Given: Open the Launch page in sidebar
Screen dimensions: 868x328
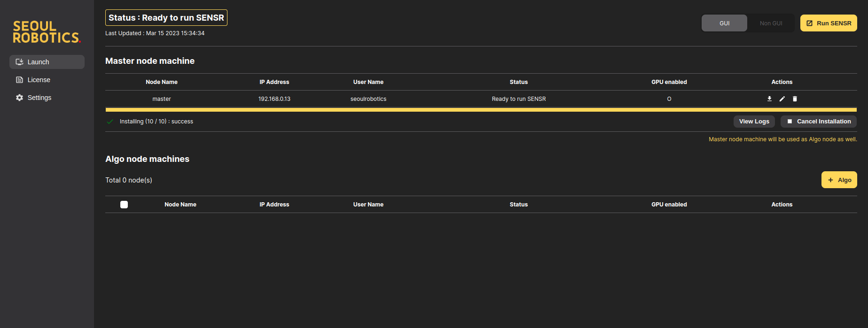Looking at the screenshot, I should pyautogui.click(x=47, y=62).
